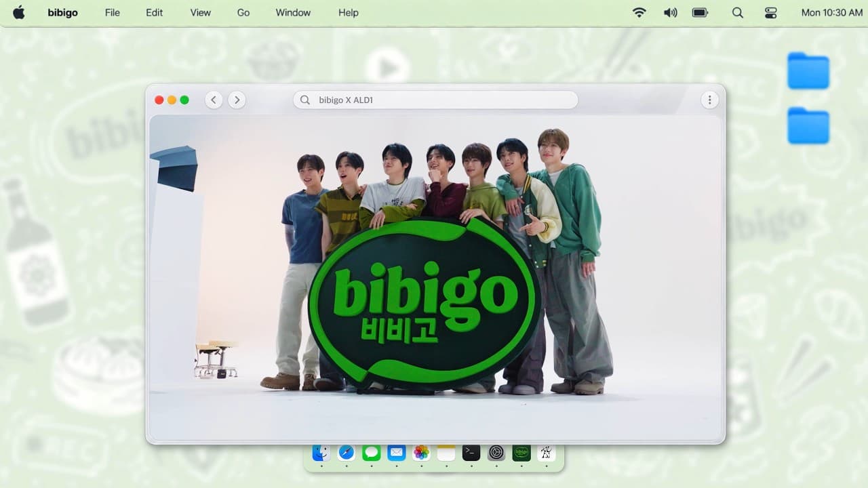Image resolution: width=868 pixels, height=488 pixels.
Task: Launch Safari from the dock
Action: [347, 452]
